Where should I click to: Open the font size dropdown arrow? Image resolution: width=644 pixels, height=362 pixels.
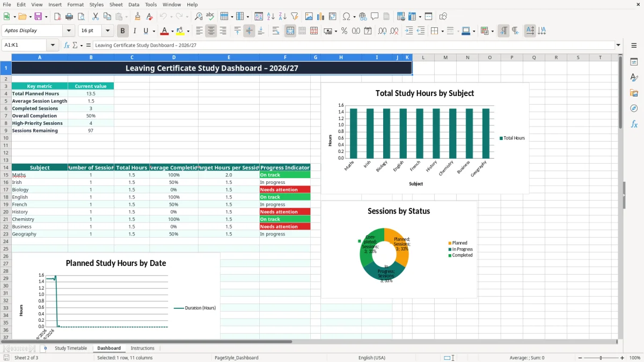pyautogui.click(x=107, y=31)
